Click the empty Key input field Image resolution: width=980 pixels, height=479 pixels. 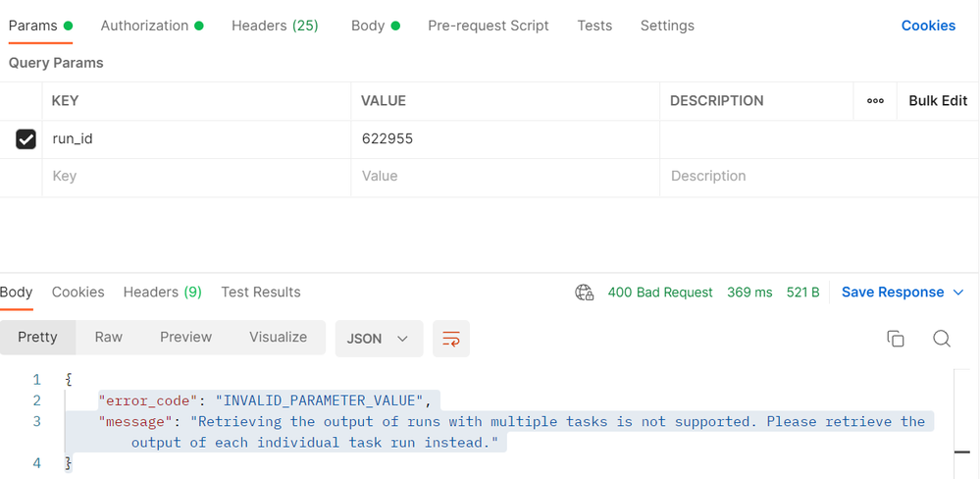[x=196, y=177]
